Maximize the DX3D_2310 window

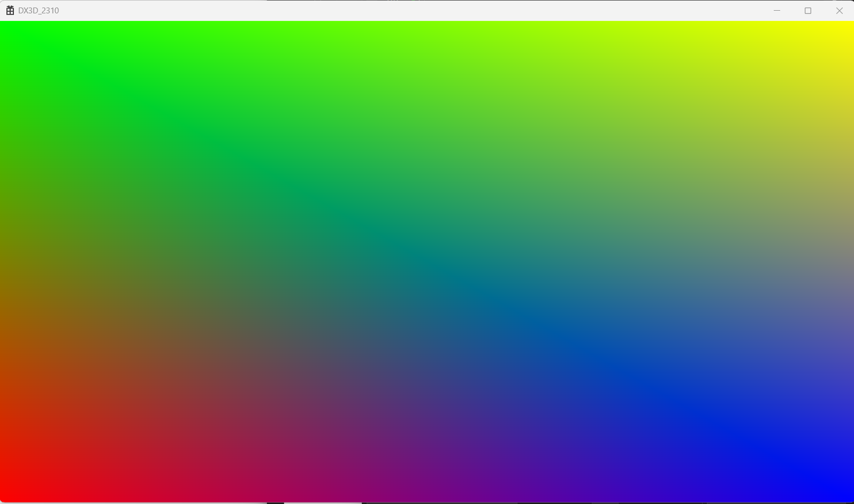pos(808,11)
